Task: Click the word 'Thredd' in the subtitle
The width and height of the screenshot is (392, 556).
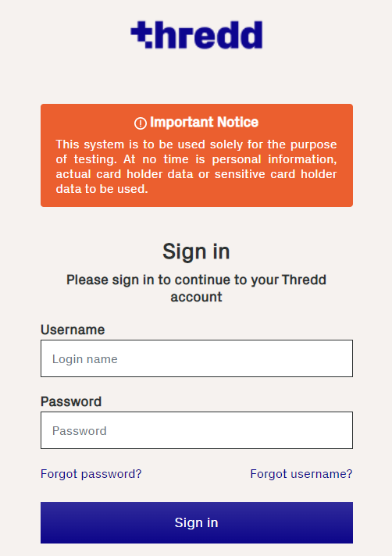Action: pyautogui.click(x=304, y=280)
